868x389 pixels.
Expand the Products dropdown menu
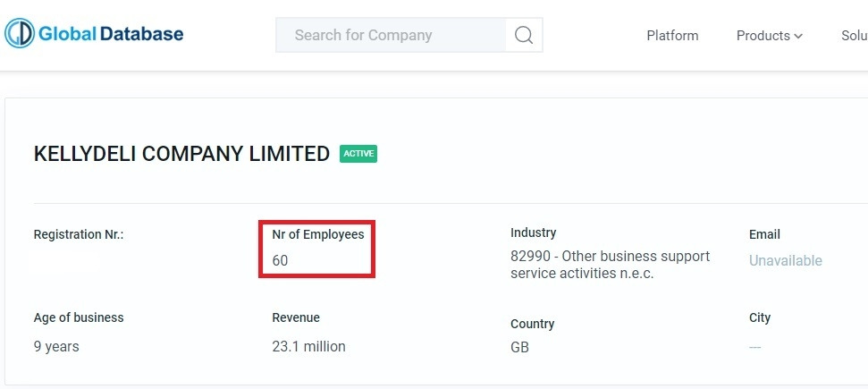(770, 36)
